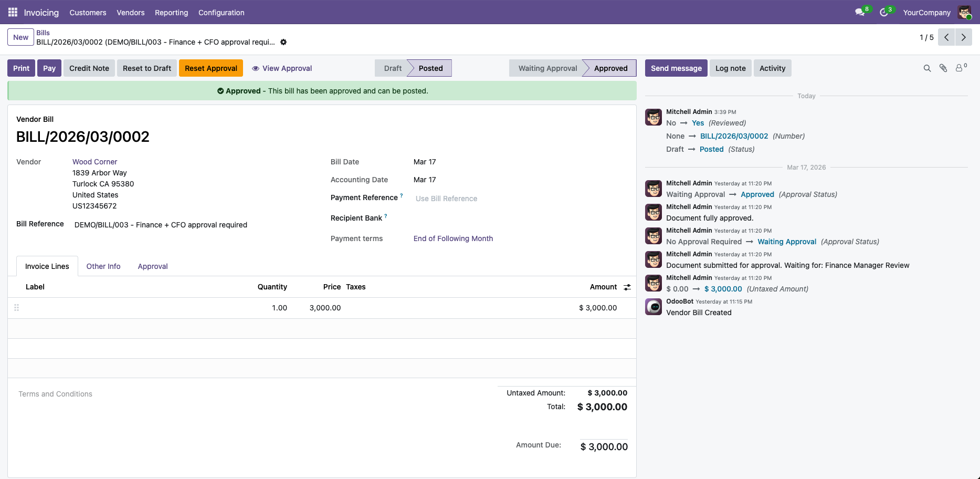The width and height of the screenshot is (980, 479).
Task: Go to next record arrow
Action: pos(963,37)
